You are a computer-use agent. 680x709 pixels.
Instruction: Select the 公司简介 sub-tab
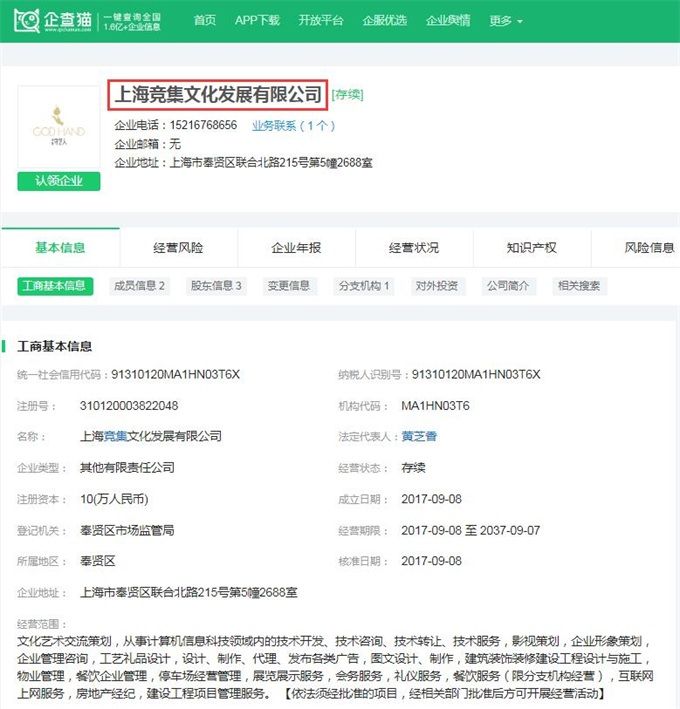[508, 286]
